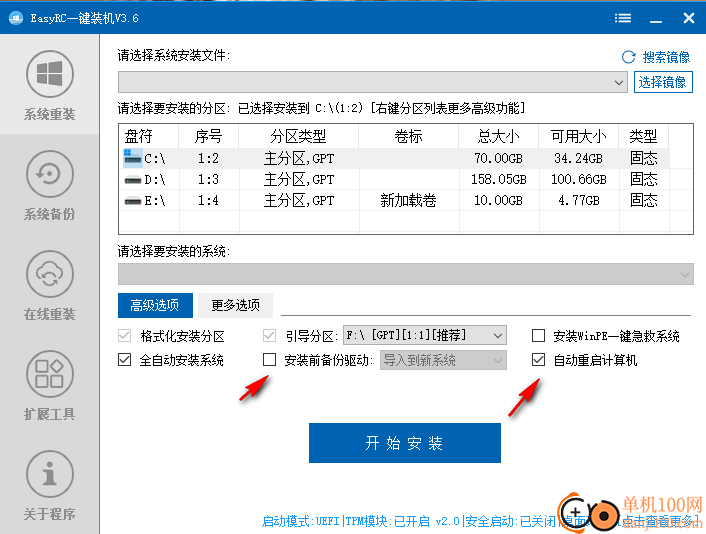Click the 搜索镜像 link
This screenshot has width=706, height=534.
point(666,57)
